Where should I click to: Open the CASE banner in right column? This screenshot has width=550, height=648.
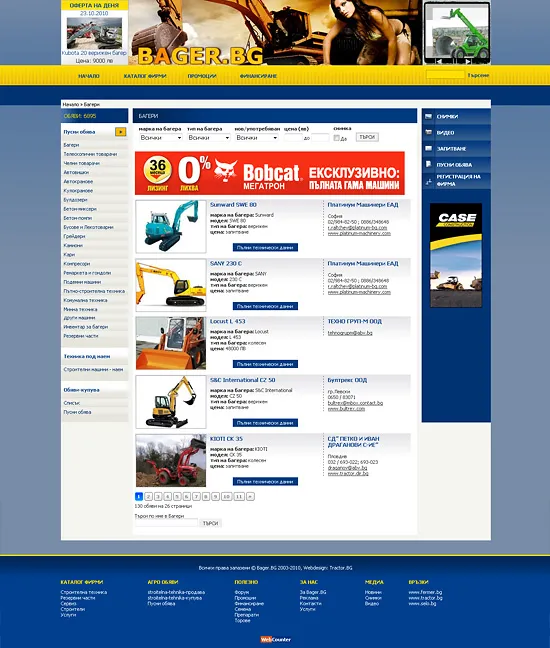tap(456, 255)
